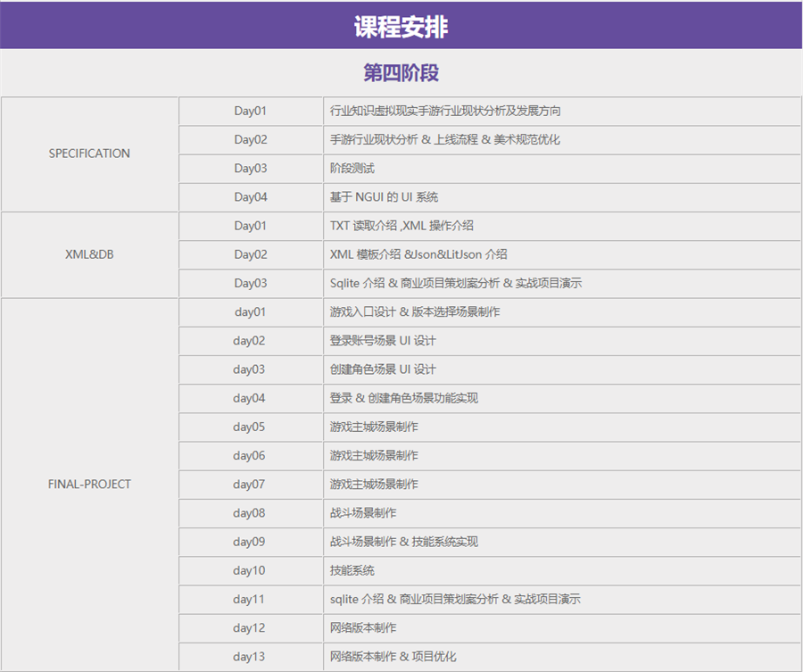Click the SPECIFICATION module cell
The width and height of the screenshot is (803, 672).
click(89, 153)
